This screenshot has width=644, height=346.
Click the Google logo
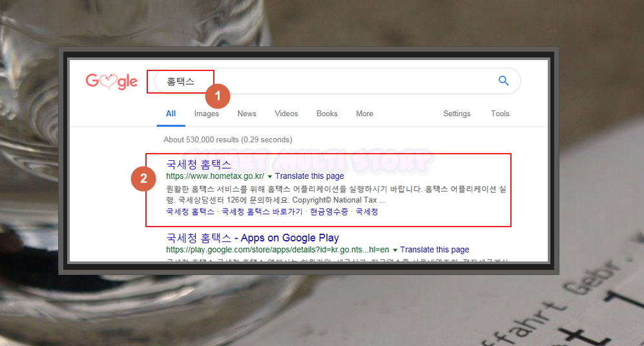click(111, 81)
